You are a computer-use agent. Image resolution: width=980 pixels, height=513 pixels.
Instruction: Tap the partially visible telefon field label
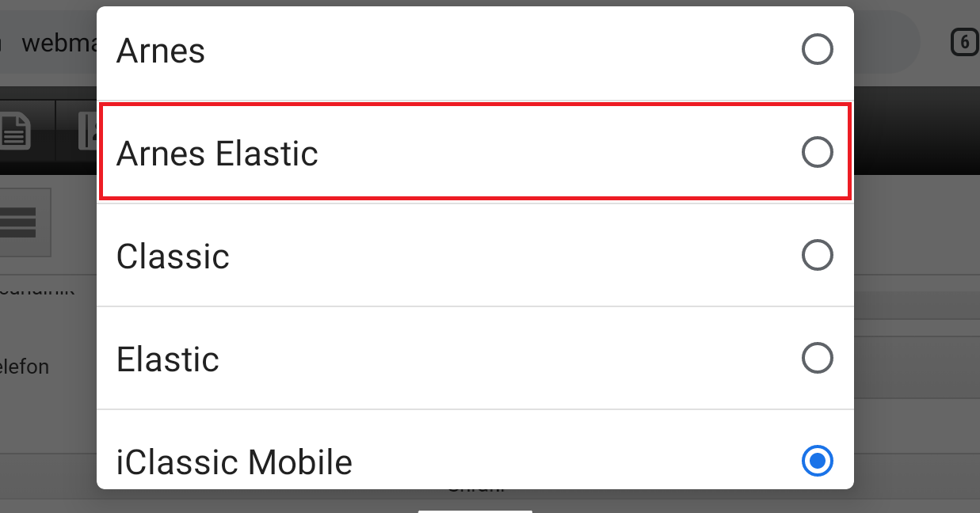click(x=25, y=367)
